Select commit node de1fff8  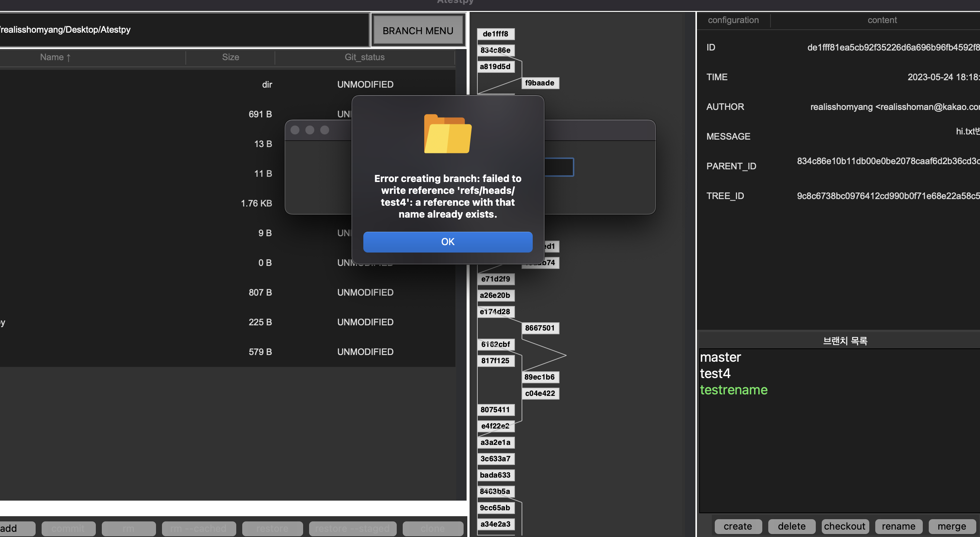[495, 34]
